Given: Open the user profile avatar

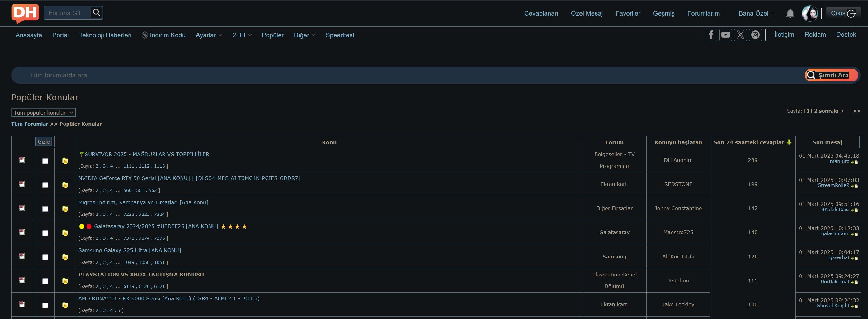Looking at the screenshot, I should click(x=809, y=13).
